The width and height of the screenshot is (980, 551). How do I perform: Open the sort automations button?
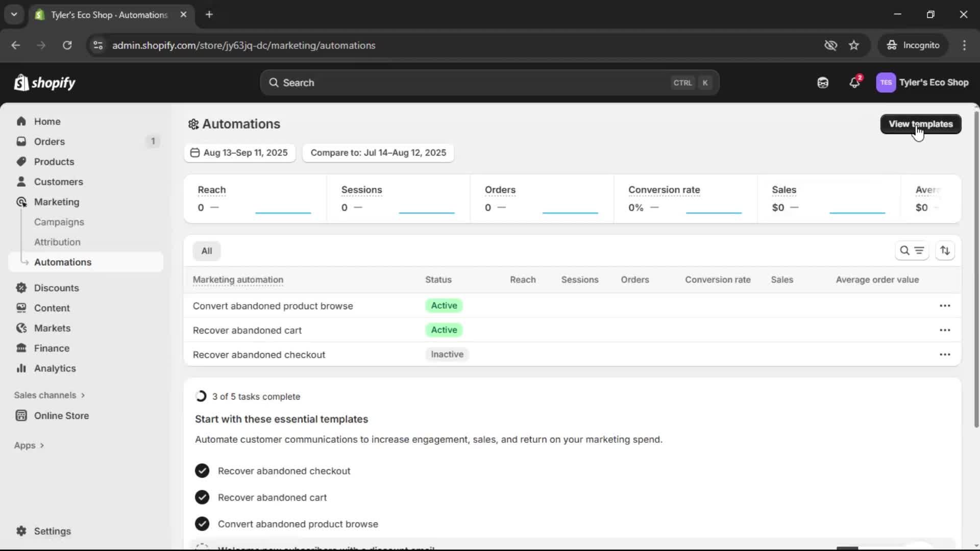945,251
